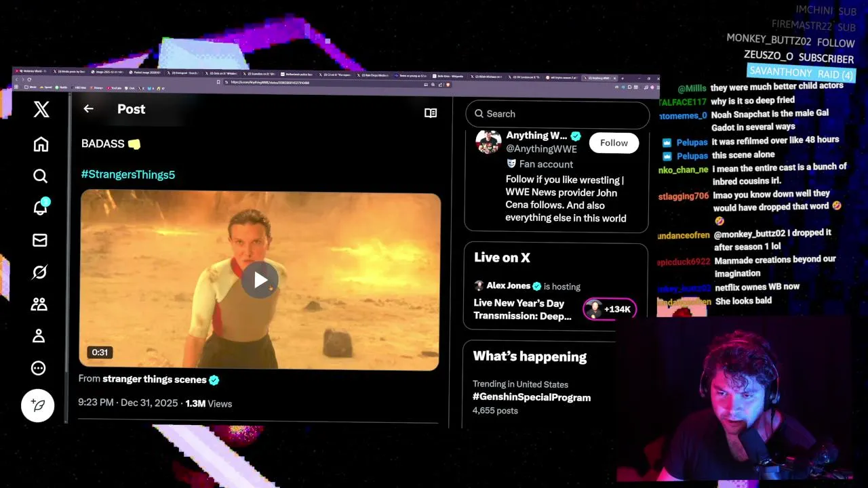The width and height of the screenshot is (868, 488).
Task: Open the Communities people icon
Action: 39,304
